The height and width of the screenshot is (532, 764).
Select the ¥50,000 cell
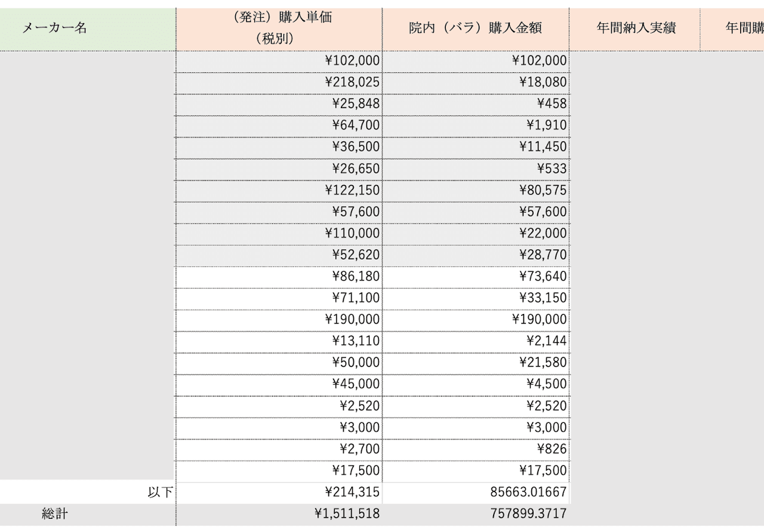click(279, 362)
